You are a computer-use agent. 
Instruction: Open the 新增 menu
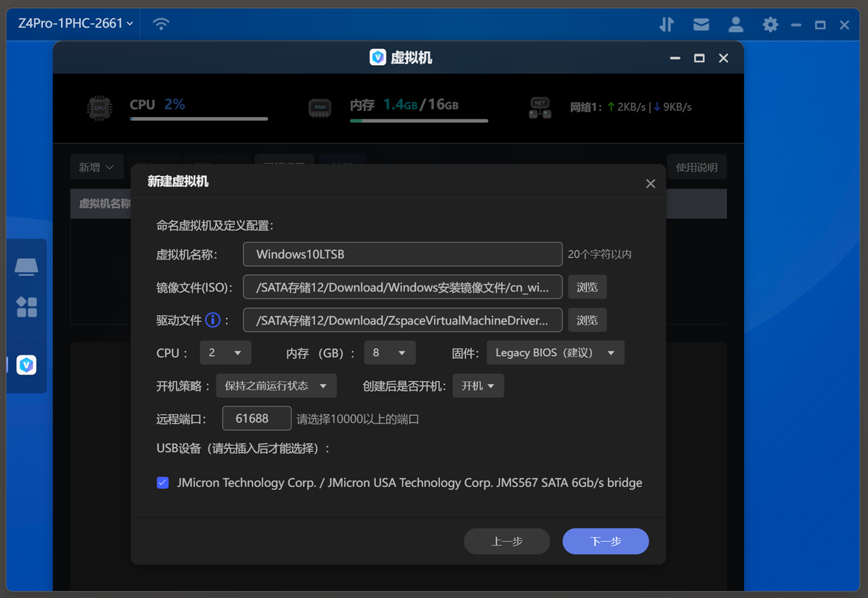pos(97,167)
